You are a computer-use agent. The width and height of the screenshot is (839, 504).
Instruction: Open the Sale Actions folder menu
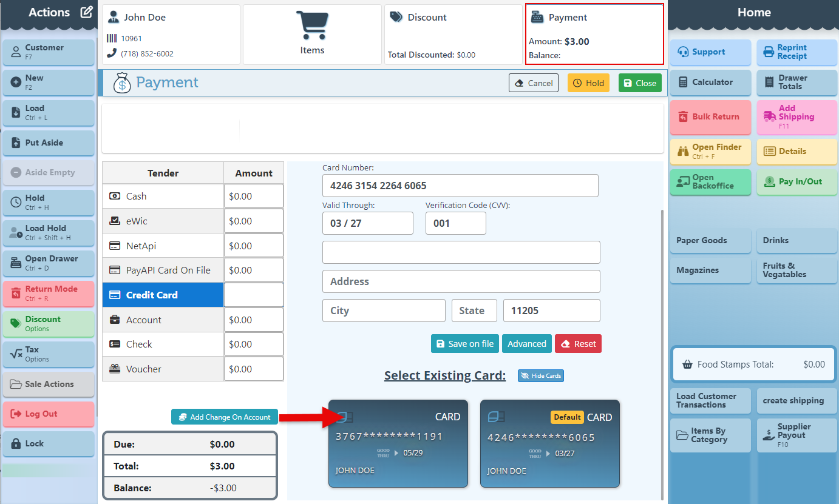click(49, 384)
